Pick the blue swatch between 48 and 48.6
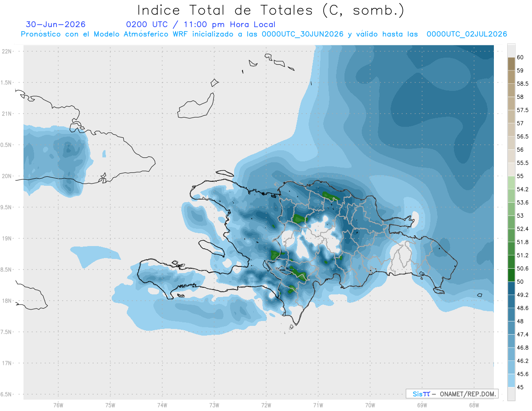532x411 pixels. [511, 315]
